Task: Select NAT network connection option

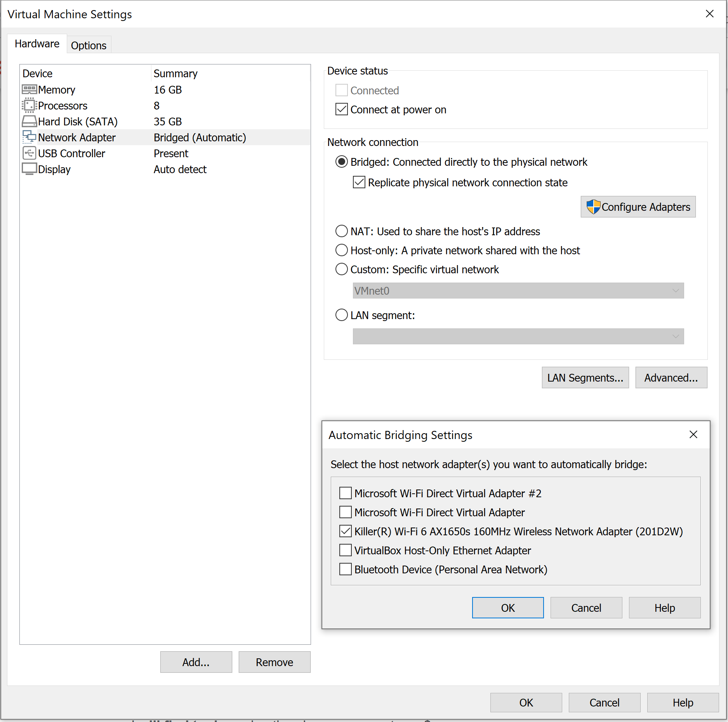Action: point(342,231)
